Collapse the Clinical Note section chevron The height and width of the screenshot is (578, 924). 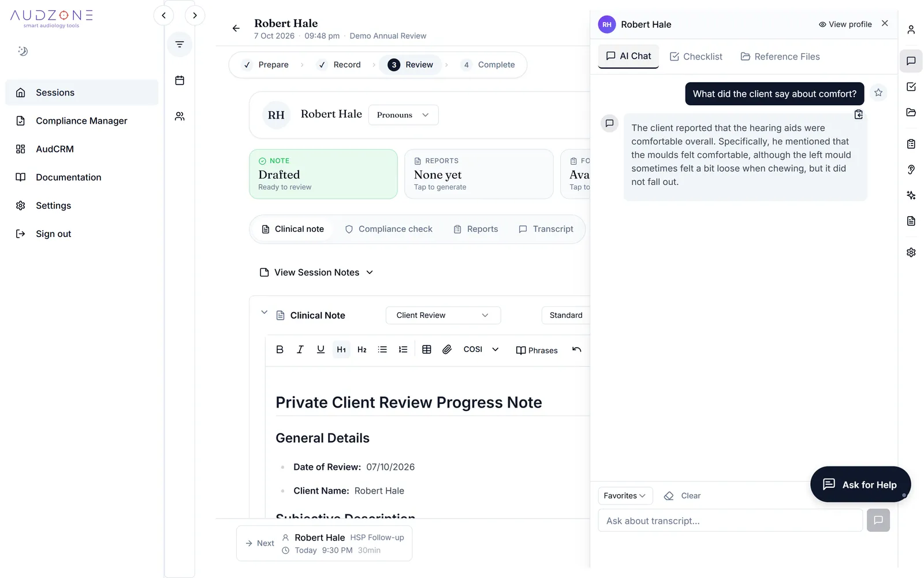264,313
